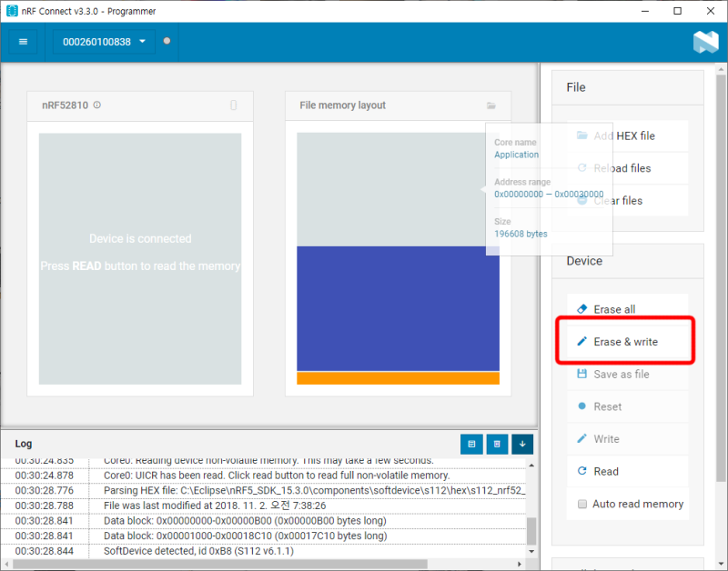Click Add HEX file
The width and height of the screenshot is (728, 571).
(627, 135)
